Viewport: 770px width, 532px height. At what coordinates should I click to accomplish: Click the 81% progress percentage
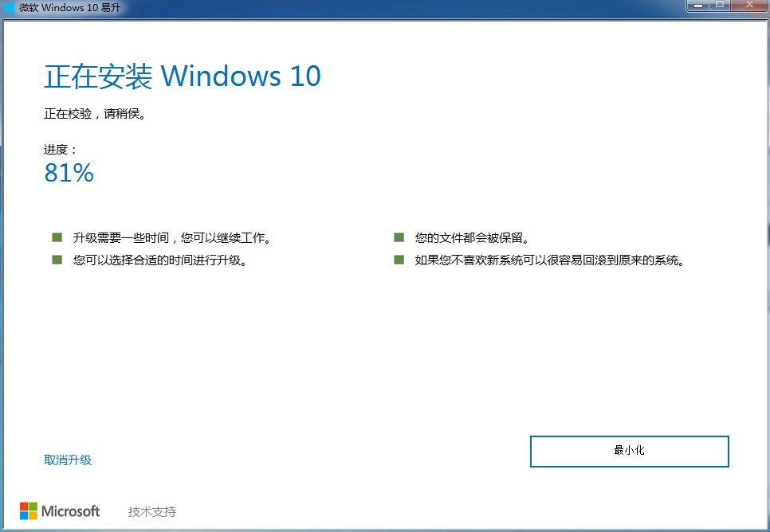pos(69,173)
